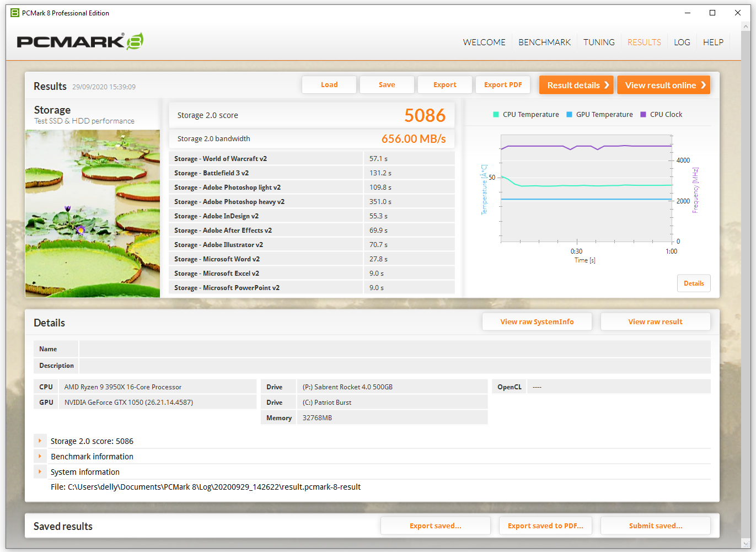The image size is (756, 552).
Task: Select the RESULTS tab
Action: [x=644, y=42]
